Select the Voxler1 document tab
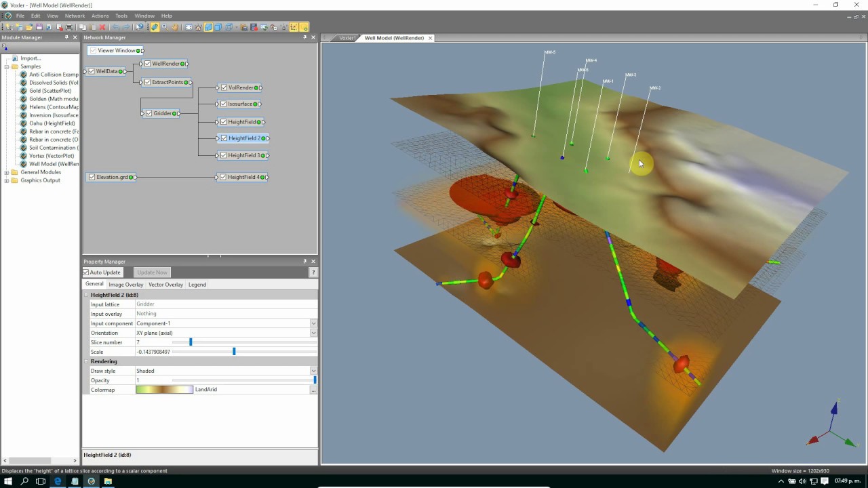 click(x=347, y=38)
